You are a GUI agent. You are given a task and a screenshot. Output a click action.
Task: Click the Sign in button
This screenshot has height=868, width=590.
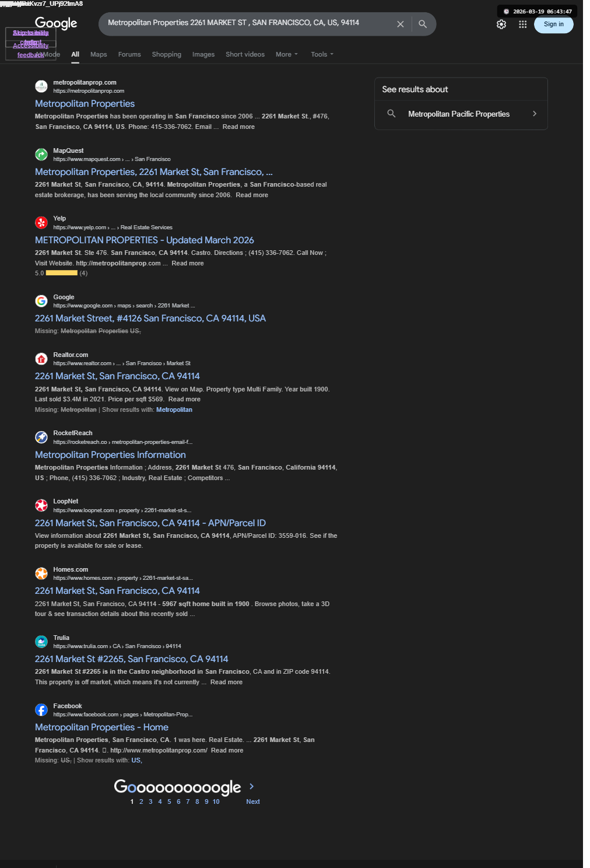coord(554,24)
